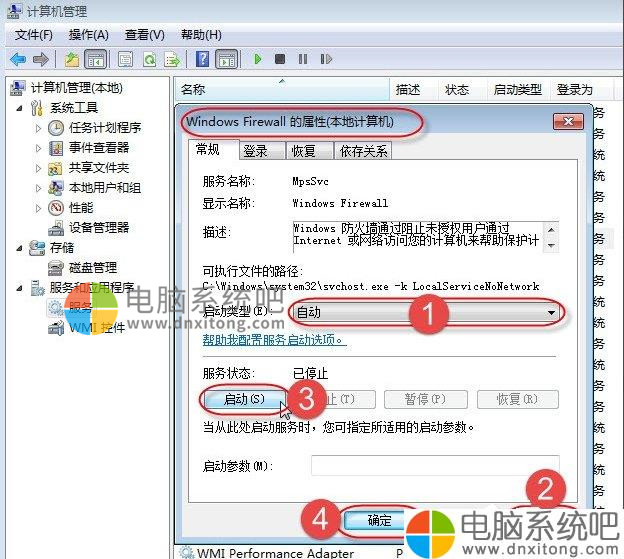The image size is (624, 559).
Task: Select 本地用户和组 in the tree
Action: [105, 187]
